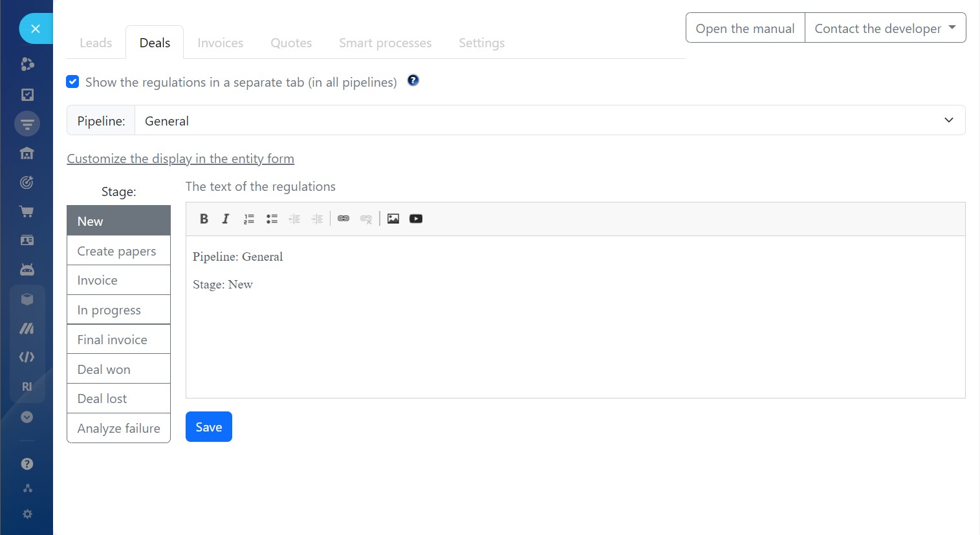Apply bold formatting in the regulations editor

(204, 219)
